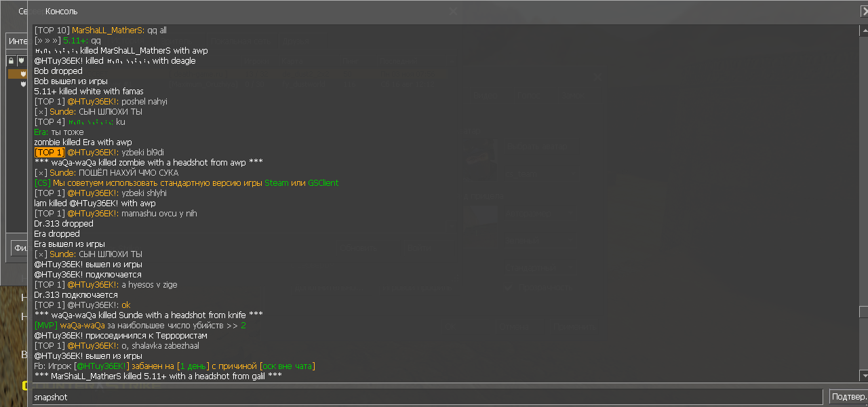
Task: Open the partially visible Фильтры button
Action: [18, 249]
